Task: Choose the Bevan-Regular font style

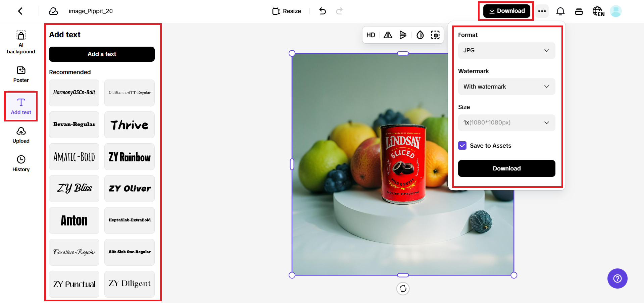Action: pos(74,124)
